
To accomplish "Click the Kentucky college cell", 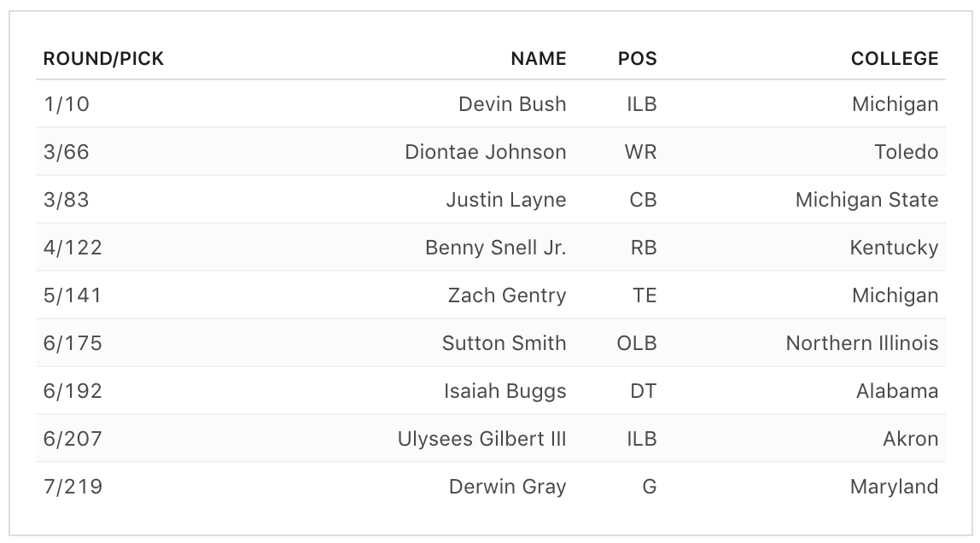I will click(894, 248).
